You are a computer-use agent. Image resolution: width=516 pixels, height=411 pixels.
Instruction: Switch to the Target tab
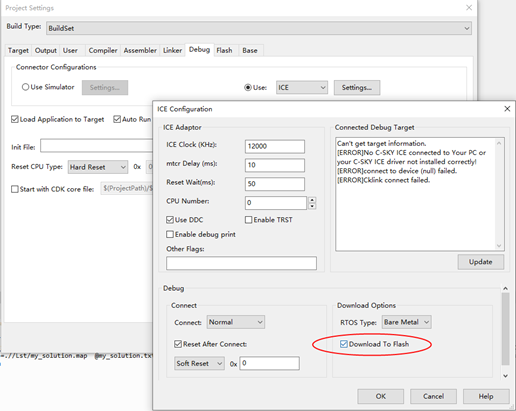18,51
